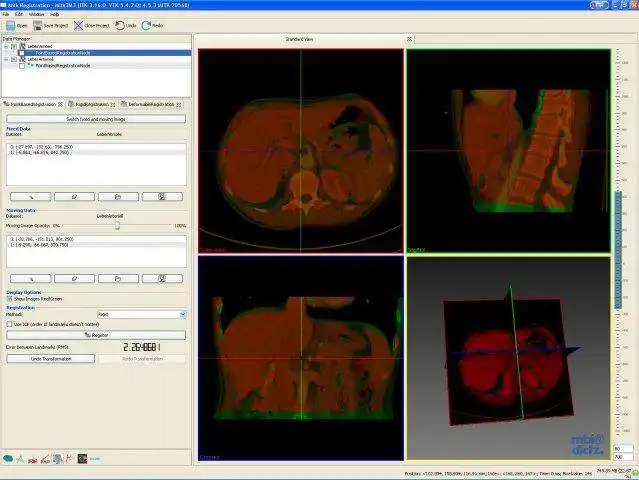Click the eraser button under Moving Data list

click(75, 279)
